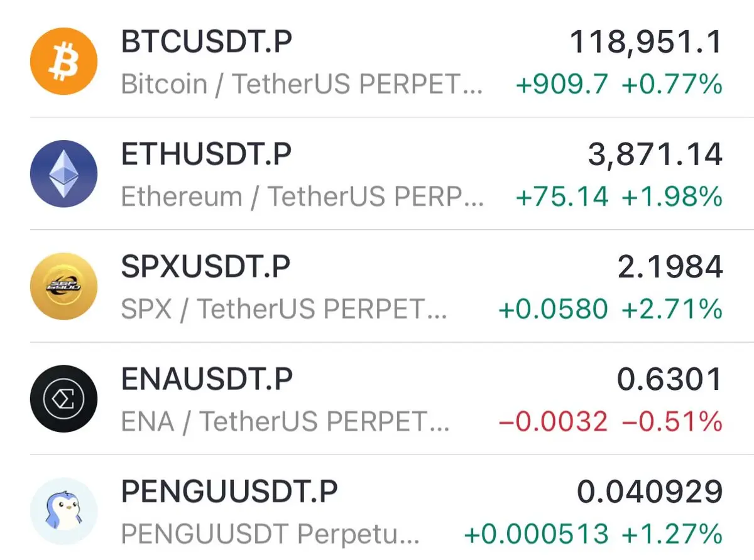The image size is (754, 560).
Task: Tap the Ethereum +1.98% change value
Action: (672, 197)
